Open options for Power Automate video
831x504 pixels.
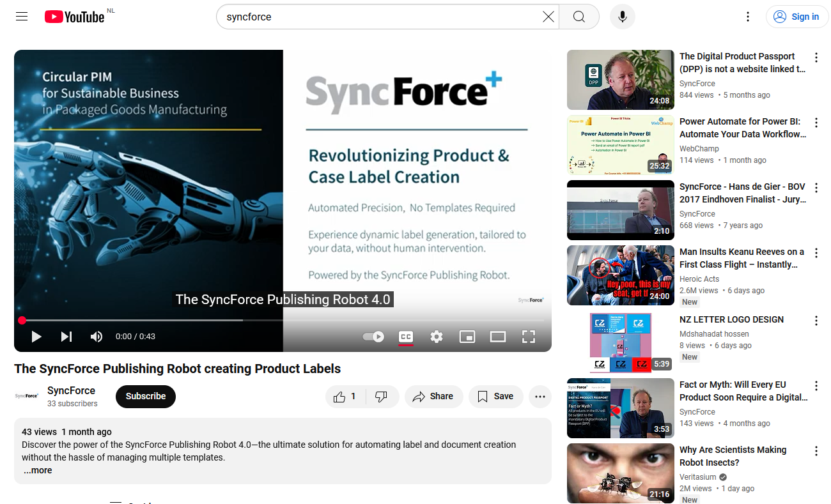[816, 123]
